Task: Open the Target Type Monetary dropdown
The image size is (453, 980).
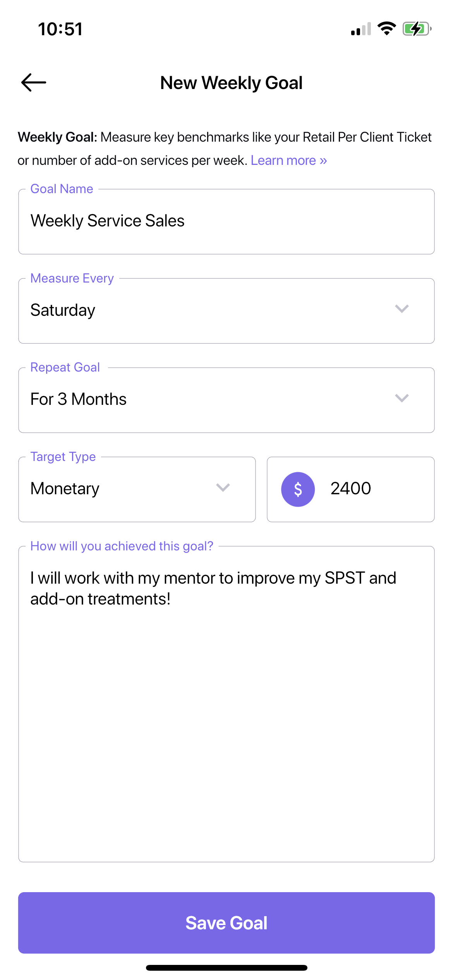Action: click(137, 489)
